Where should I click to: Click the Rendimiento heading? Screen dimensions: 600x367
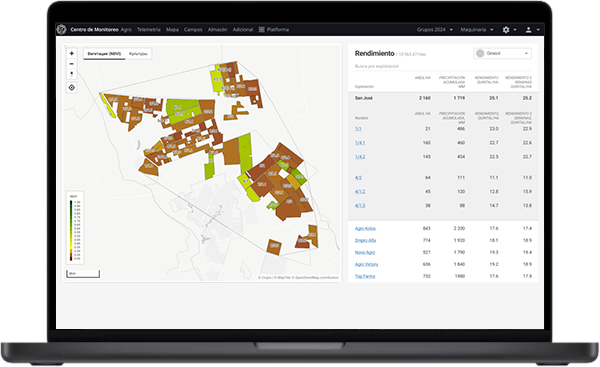[x=374, y=54]
